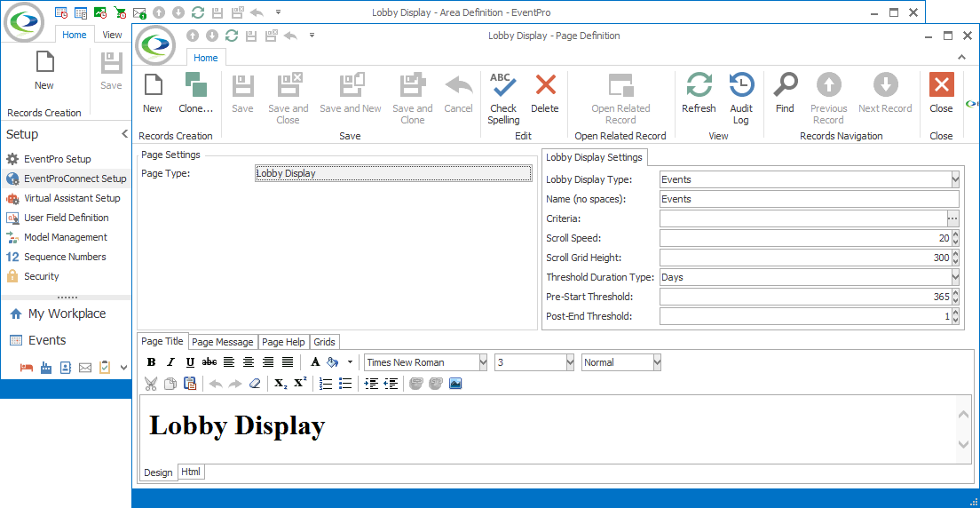This screenshot has width=980, height=508.
Task: Open Security setup
Action: click(x=41, y=276)
